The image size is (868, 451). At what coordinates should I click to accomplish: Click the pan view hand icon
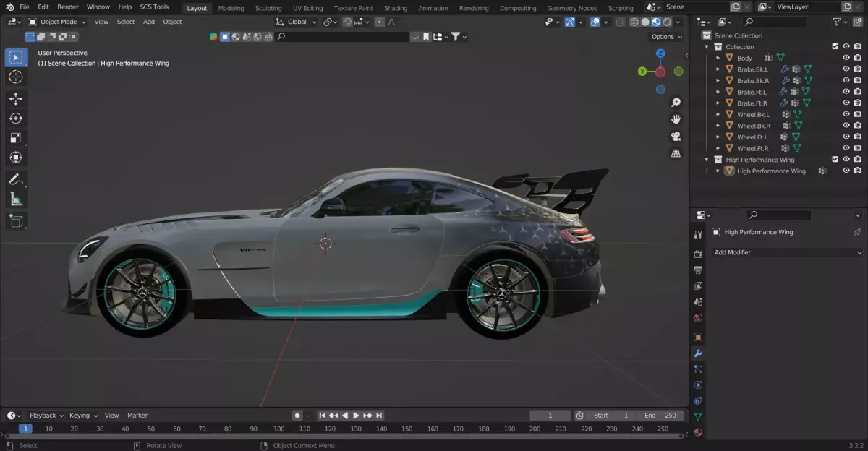pos(676,119)
